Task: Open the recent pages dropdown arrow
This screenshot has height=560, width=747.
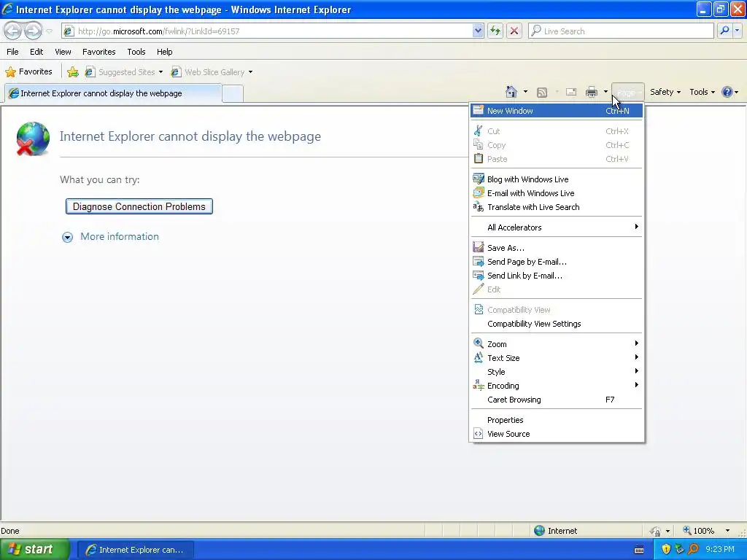Action: 49,31
